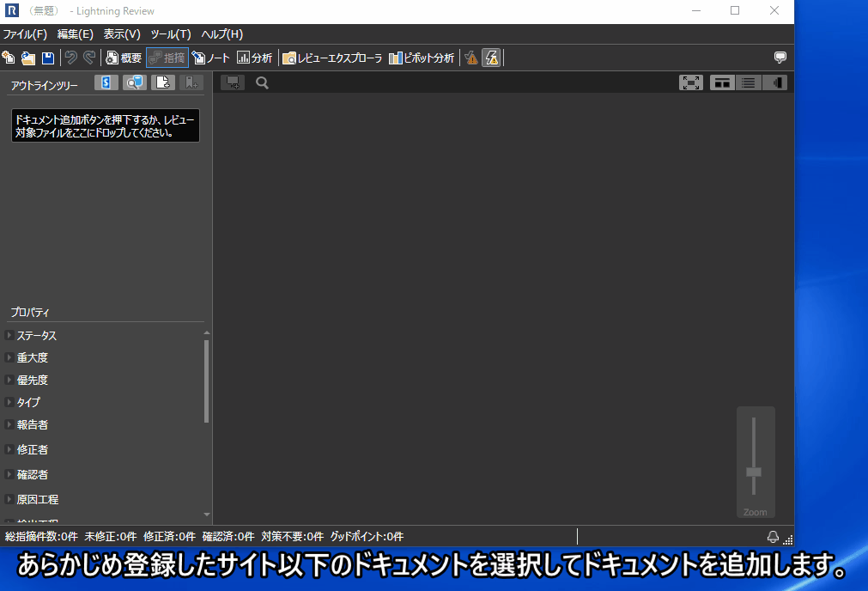868x591 pixels.
Task: Click the notification bell in status bar
Action: 773,536
